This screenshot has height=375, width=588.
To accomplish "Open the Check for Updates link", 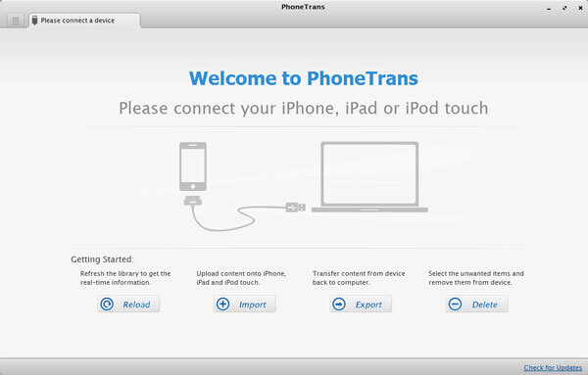I will point(553,367).
